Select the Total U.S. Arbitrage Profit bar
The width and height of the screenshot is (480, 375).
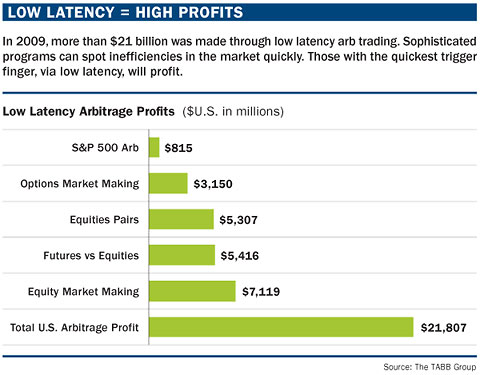click(281, 327)
